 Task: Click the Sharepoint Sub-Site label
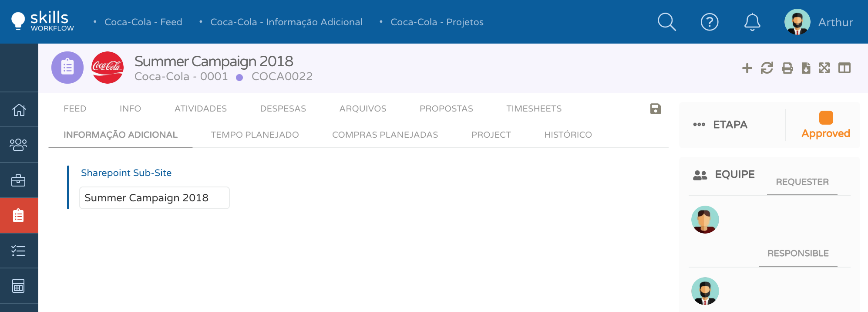[126, 173]
